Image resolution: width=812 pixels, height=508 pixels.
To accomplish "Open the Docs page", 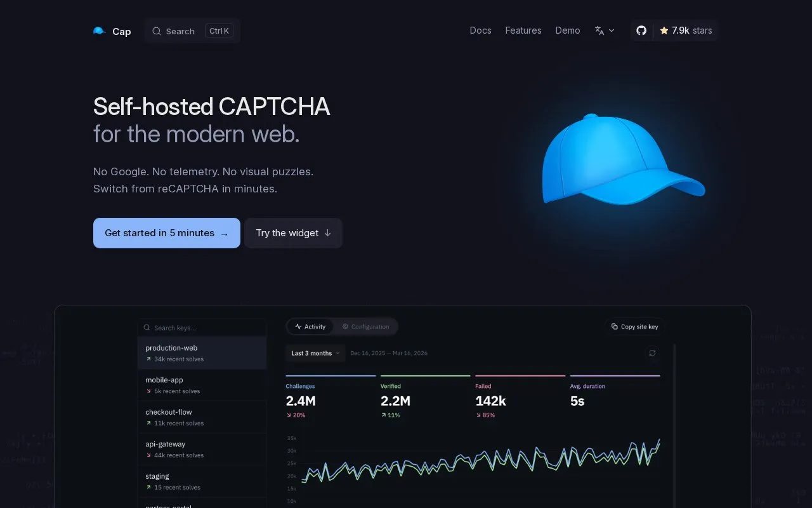I will point(480,30).
